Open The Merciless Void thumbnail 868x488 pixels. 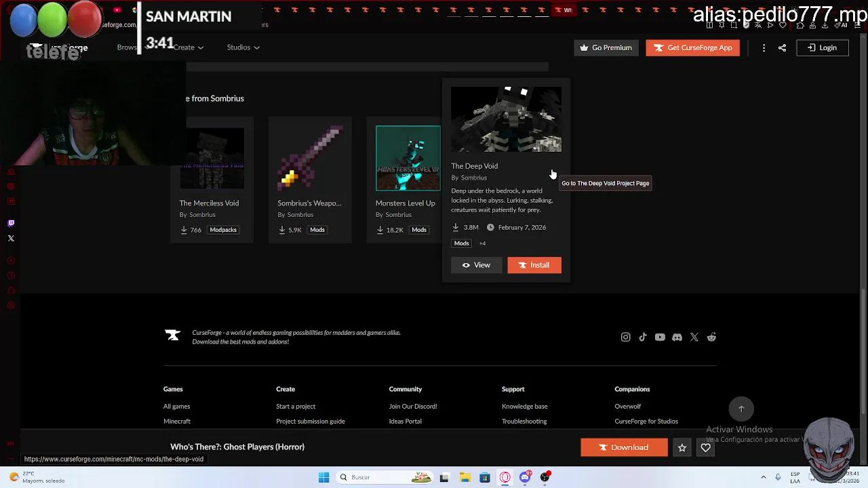(x=212, y=159)
